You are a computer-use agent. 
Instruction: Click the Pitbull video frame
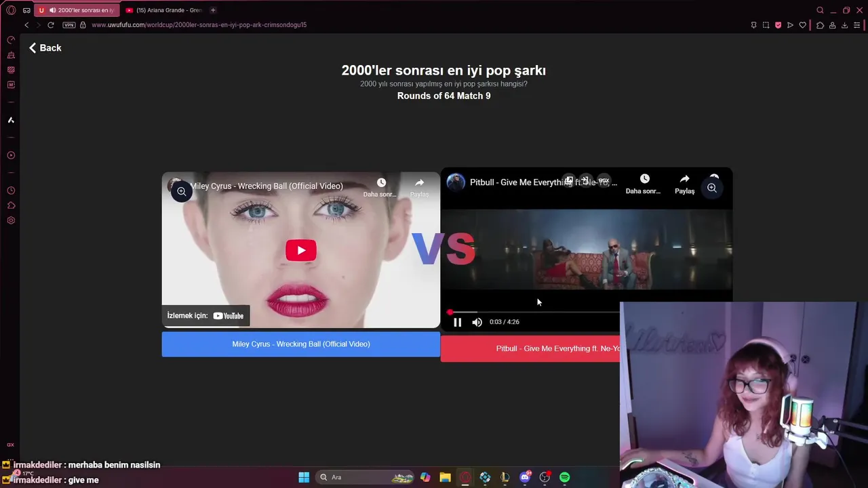pos(587,249)
